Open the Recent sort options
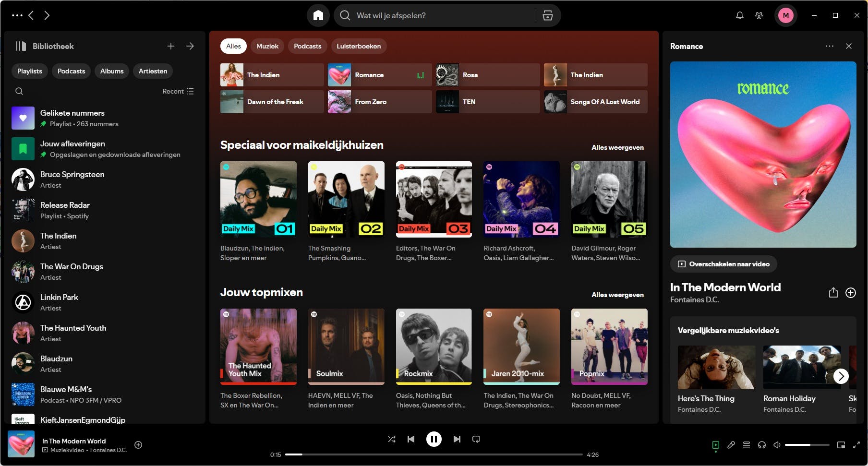 pos(178,91)
